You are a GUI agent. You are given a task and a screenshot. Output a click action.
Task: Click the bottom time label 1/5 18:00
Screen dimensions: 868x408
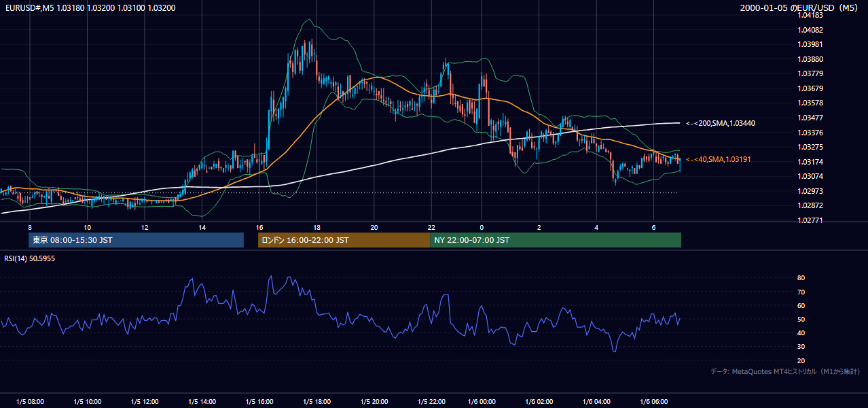click(317, 402)
